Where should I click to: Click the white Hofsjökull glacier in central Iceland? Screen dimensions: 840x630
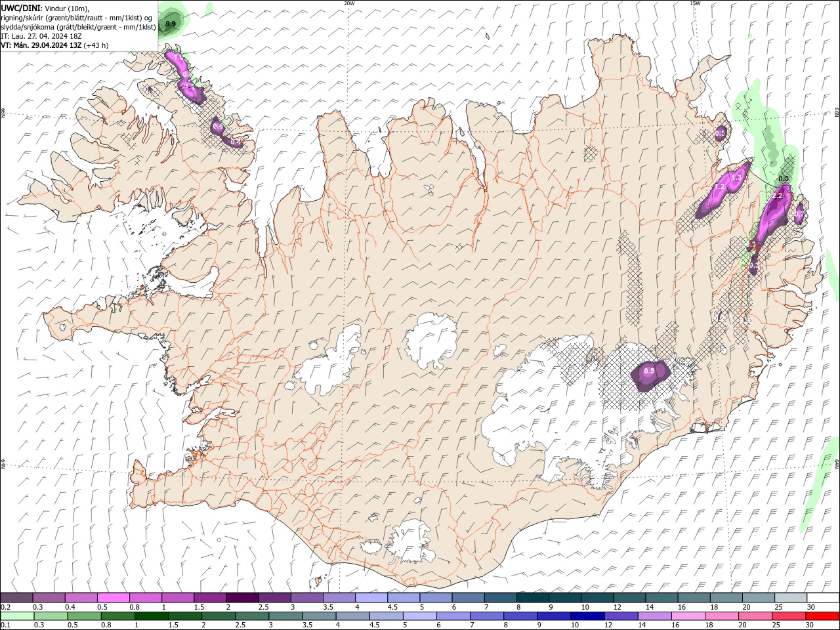pyautogui.click(x=431, y=341)
